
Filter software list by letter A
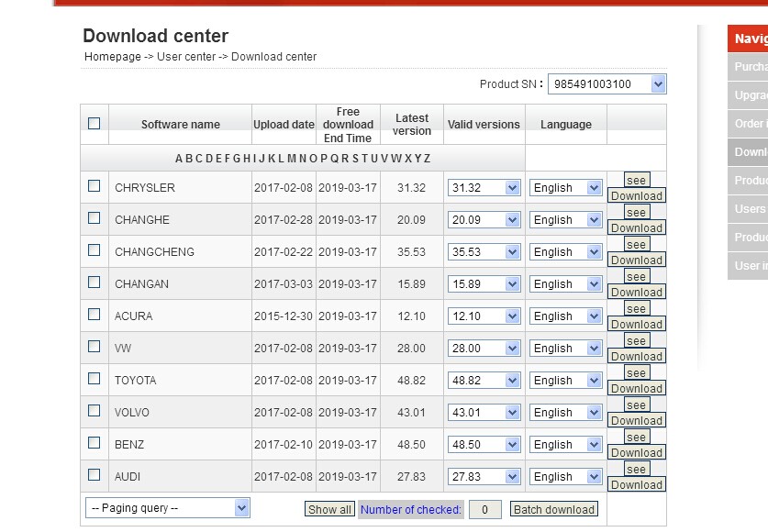click(179, 159)
